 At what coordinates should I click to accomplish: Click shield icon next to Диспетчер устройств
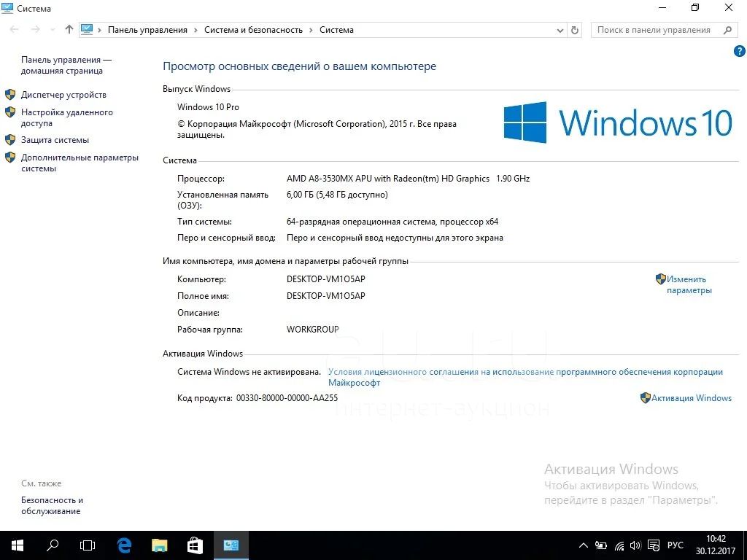pos(10,94)
